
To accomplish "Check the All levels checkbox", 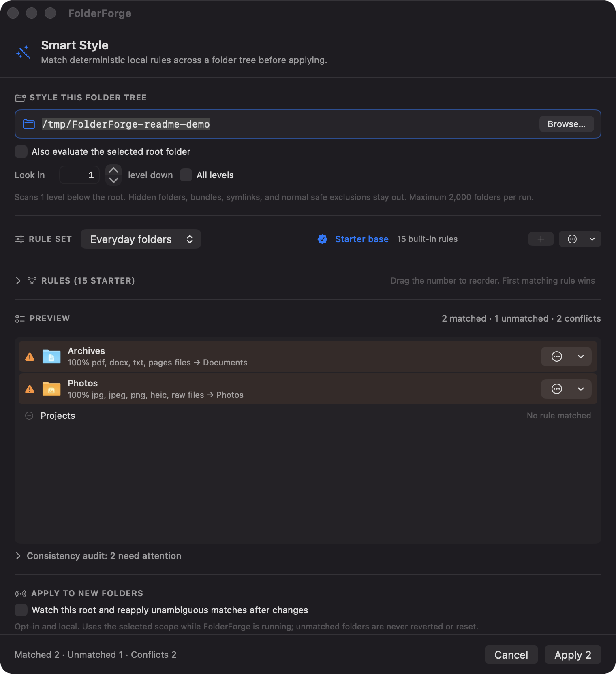I will pyautogui.click(x=186, y=175).
